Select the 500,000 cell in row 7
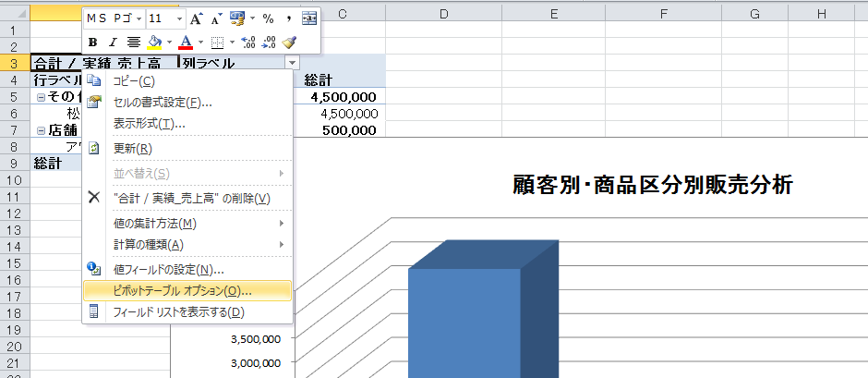The height and width of the screenshot is (378, 868). click(x=344, y=130)
